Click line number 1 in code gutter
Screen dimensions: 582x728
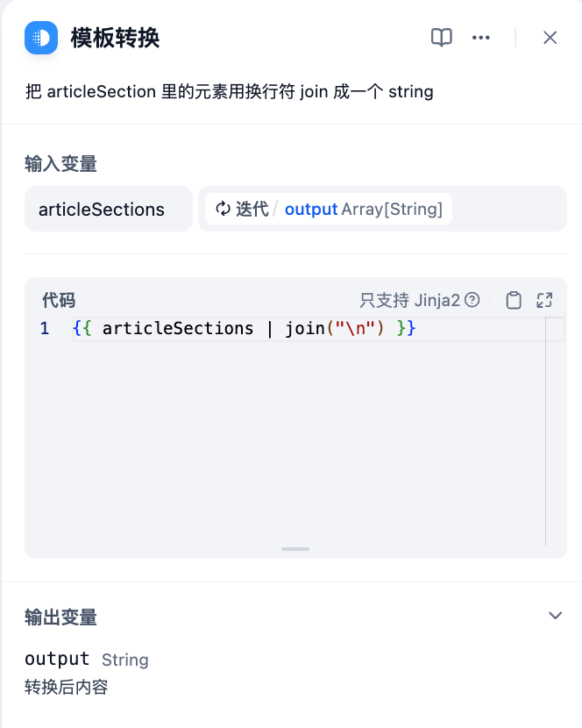tap(45, 329)
